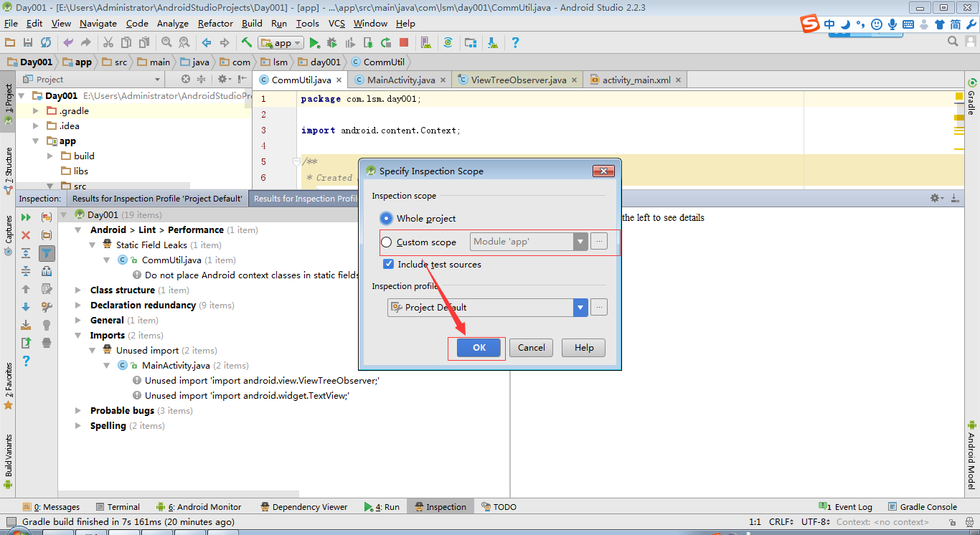Open Gradle Console from bottom bar

click(923, 507)
